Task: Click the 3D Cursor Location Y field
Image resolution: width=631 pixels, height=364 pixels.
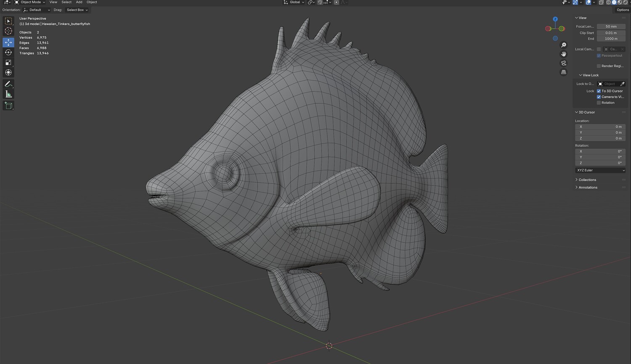Action: [600, 132]
